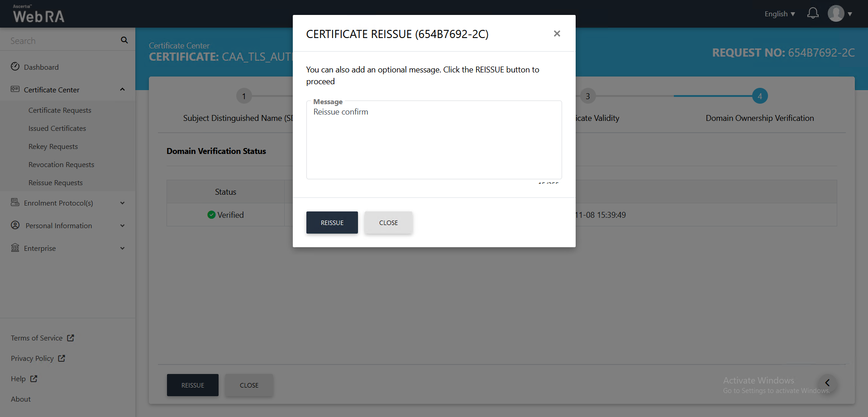868x417 pixels.
Task: Open the English language dropdown
Action: pos(779,14)
